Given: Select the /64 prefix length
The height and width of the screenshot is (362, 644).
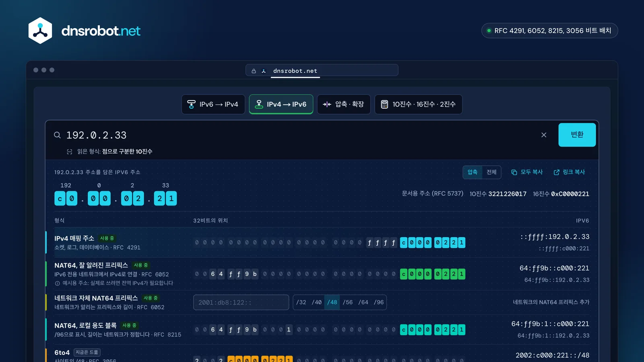Looking at the screenshot, I should [363, 302].
